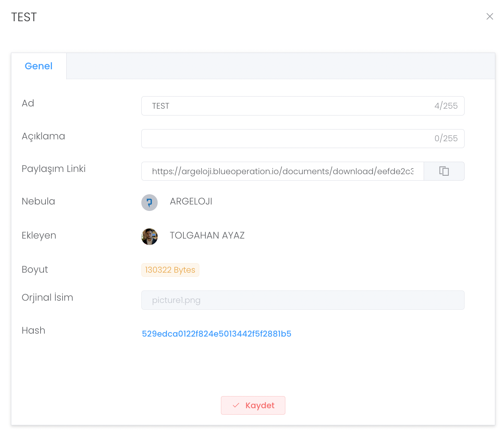504x437 pixels.
Task: Click the ARGELOJI nebula logo icon
Action: point(149,203)
